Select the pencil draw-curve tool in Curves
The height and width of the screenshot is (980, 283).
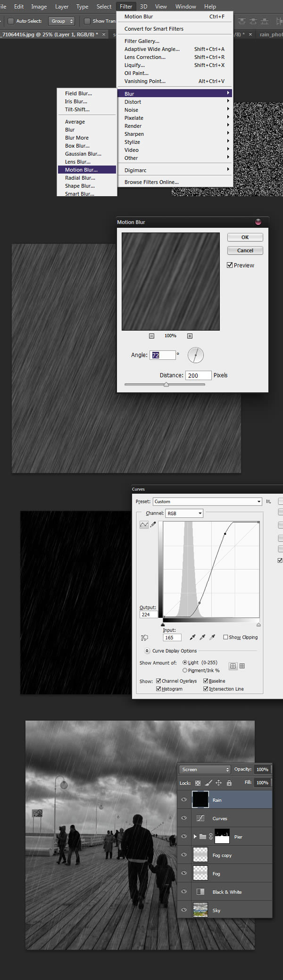153,524
